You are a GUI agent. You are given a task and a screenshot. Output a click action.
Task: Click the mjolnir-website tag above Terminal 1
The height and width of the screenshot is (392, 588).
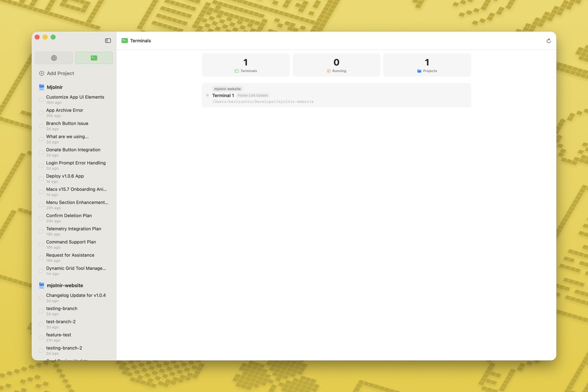coord(227,89)
